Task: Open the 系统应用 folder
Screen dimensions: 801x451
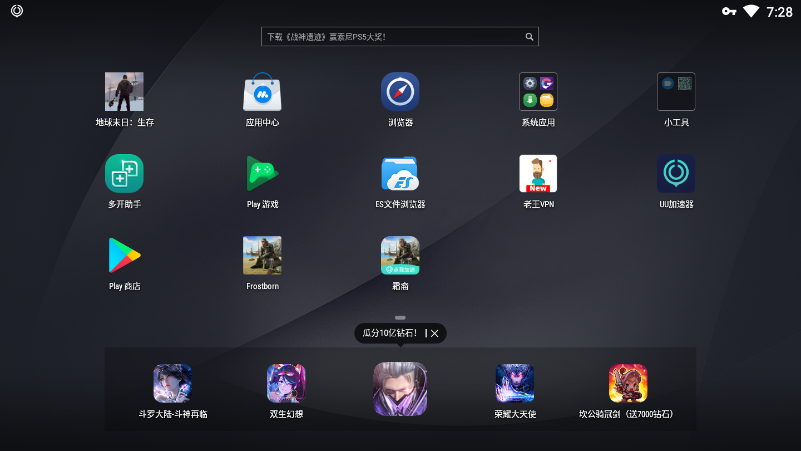Action: (538, 92)
